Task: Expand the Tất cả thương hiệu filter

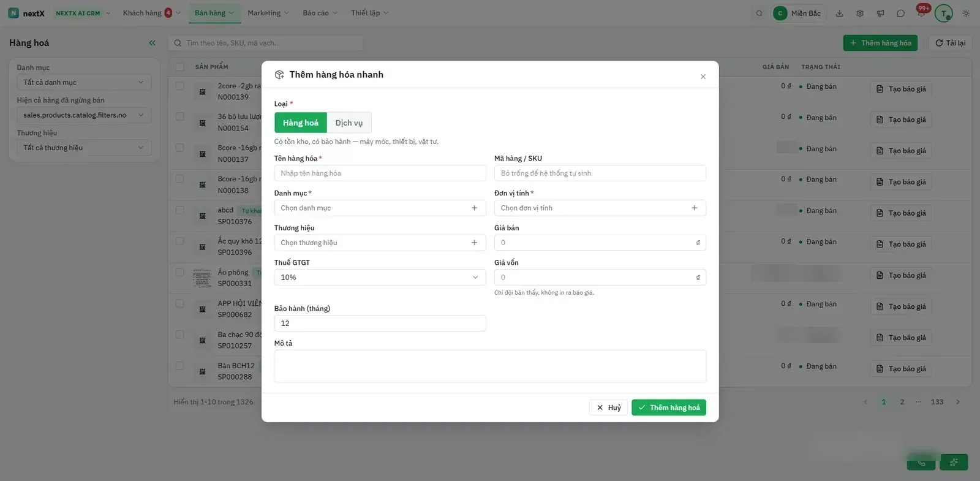Action: 84,148
